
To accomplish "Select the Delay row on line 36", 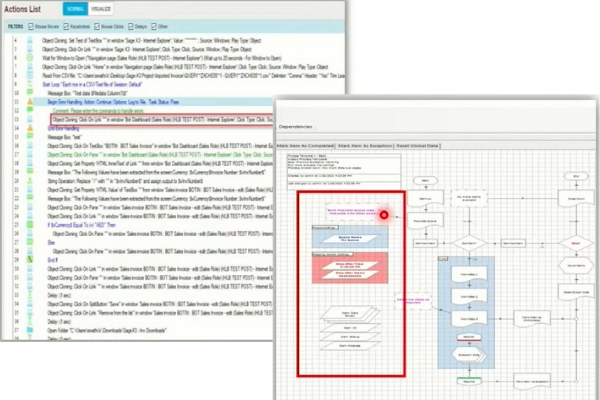I will 59,322.
